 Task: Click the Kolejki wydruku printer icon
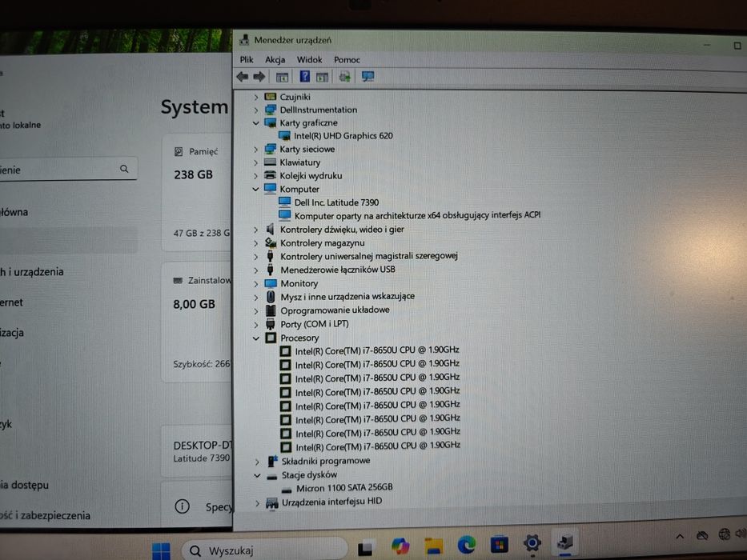coord(270,175)
